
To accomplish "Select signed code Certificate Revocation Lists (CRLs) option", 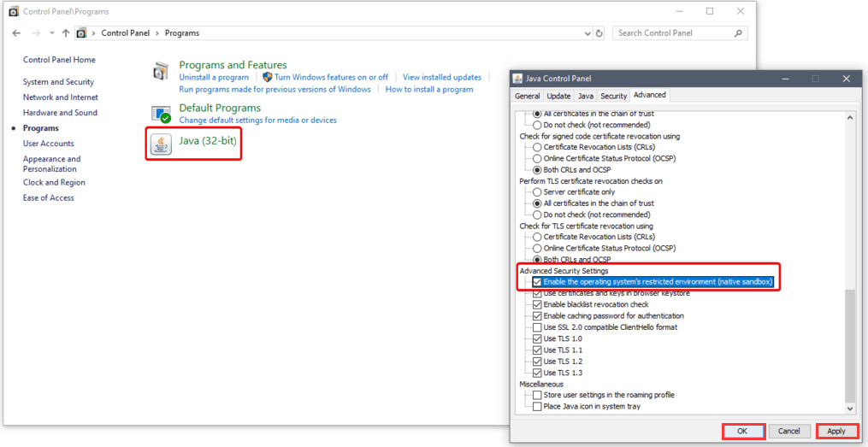I will [537, 147].
